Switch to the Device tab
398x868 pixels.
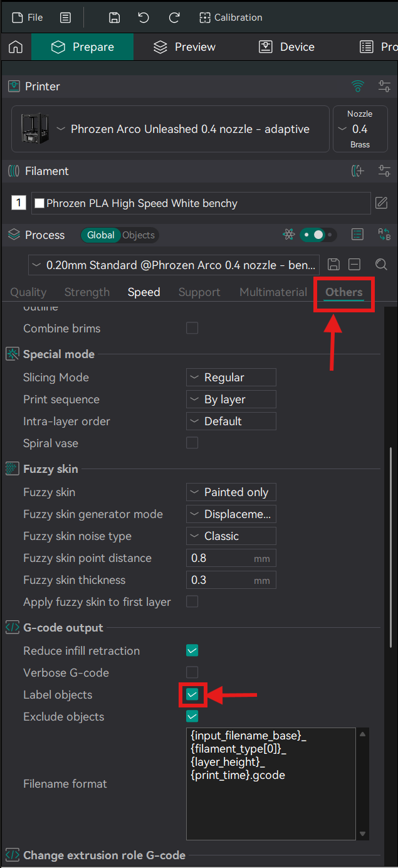(x=286, y=47)
